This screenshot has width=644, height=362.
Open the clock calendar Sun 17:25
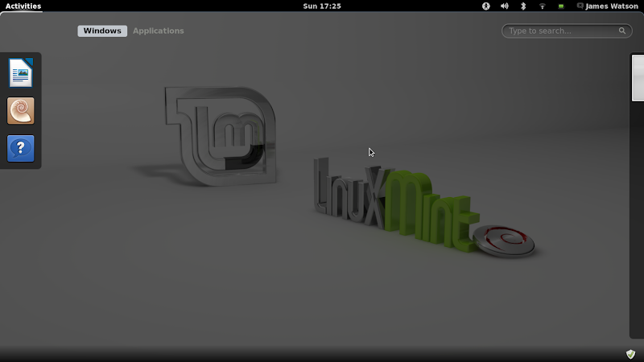pos(322,6)
